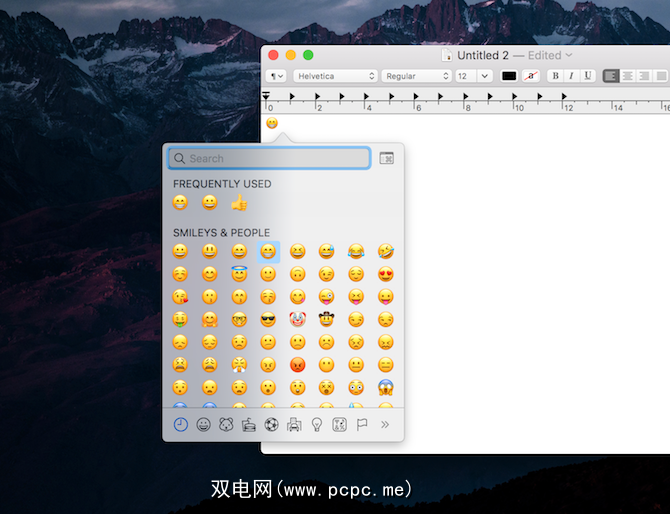Choose the heart eyes emoji
Viewport: 670px width, 514px height.
click(x=385, y=274)
